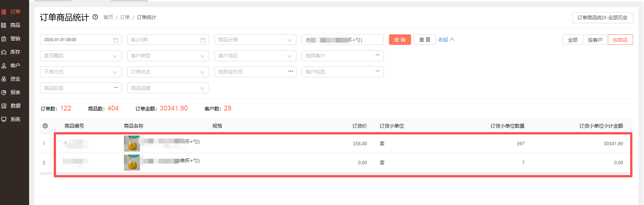The width and height of the screenshot is (644, 205).
Task: Click the ellipsis in 选择客户 field
Action: pyautogui.click(x=378, y=55)
